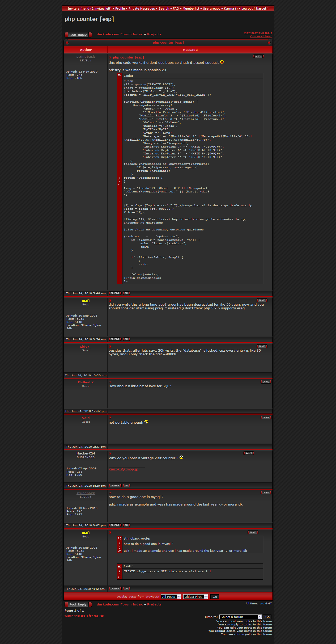Open HackerX24's PROFILE icon below his post
The image size is (336, 644).
(115, 486)
